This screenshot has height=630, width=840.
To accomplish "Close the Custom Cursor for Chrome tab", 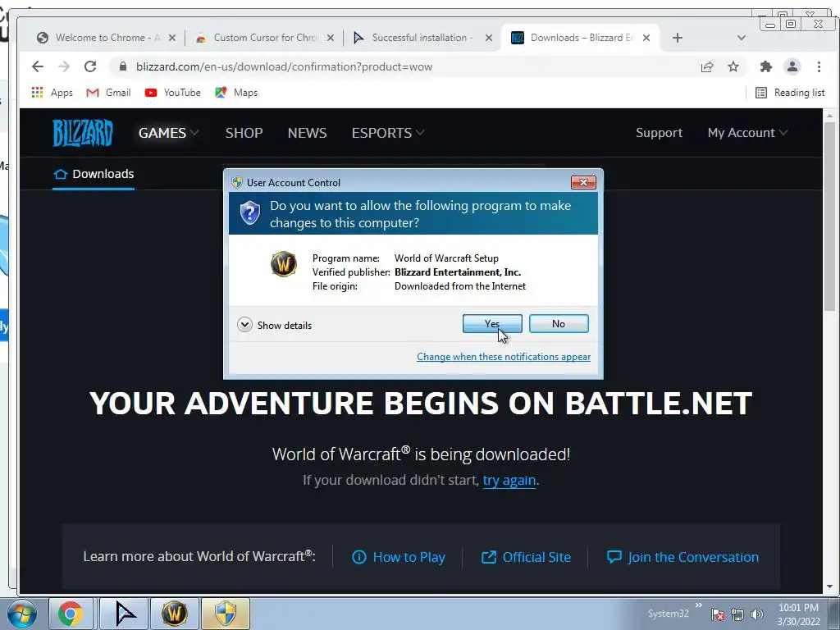I will click(x=331, y=38).
